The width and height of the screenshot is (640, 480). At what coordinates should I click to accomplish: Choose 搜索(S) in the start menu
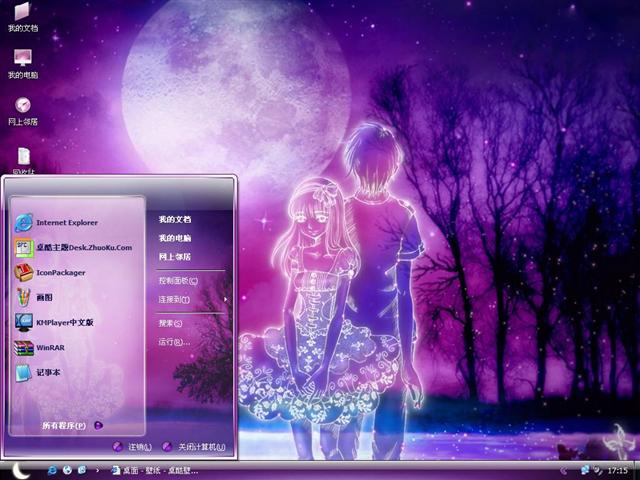[170, 323]
